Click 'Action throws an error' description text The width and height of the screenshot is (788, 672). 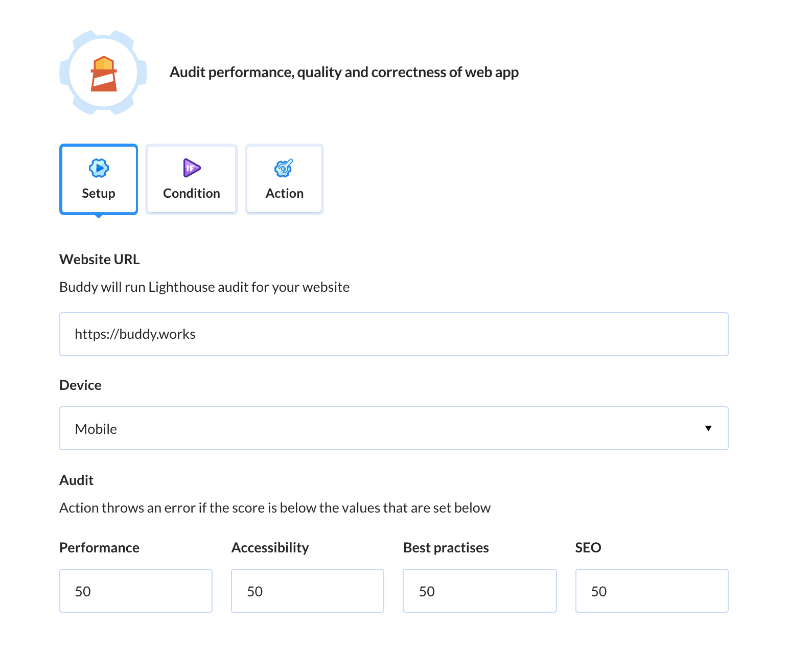click(275, 508)
